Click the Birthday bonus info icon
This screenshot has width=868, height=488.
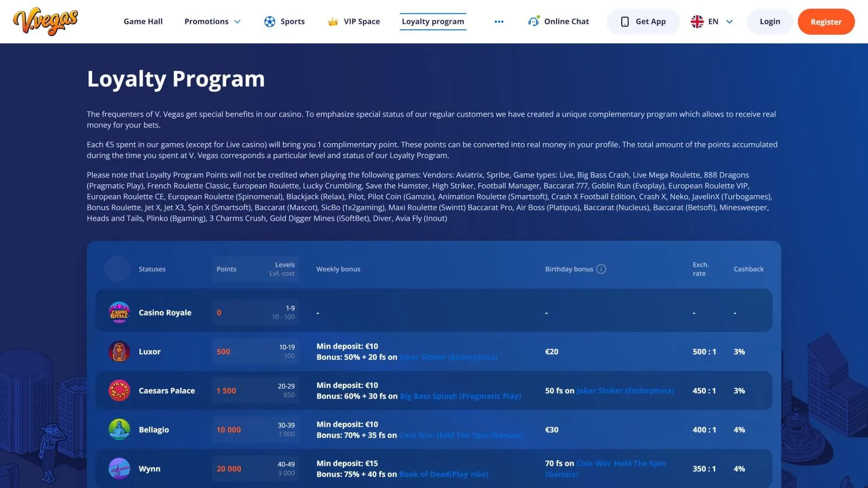601,269
